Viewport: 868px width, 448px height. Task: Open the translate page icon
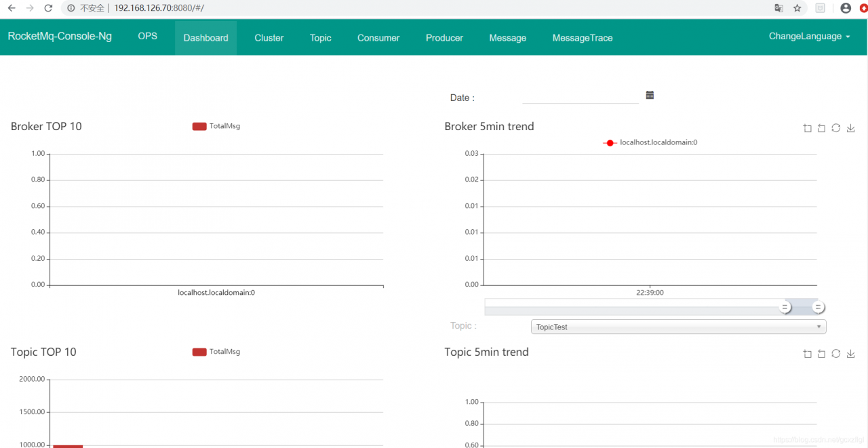click(x=779, y=8)
